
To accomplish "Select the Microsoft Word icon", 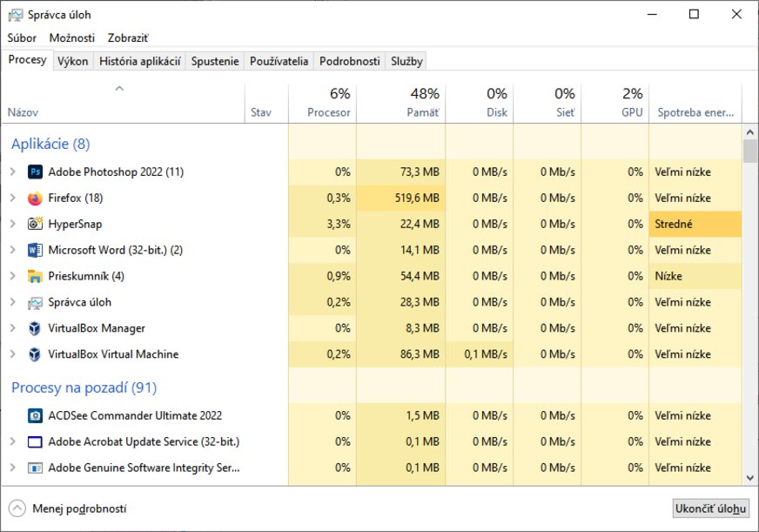I will [35, 250].
